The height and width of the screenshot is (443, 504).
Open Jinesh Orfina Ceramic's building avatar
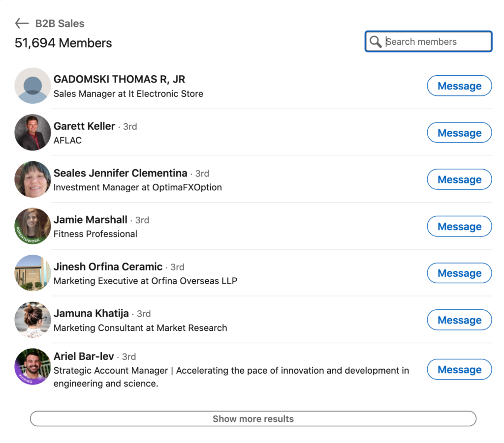(x=33, y=273)
